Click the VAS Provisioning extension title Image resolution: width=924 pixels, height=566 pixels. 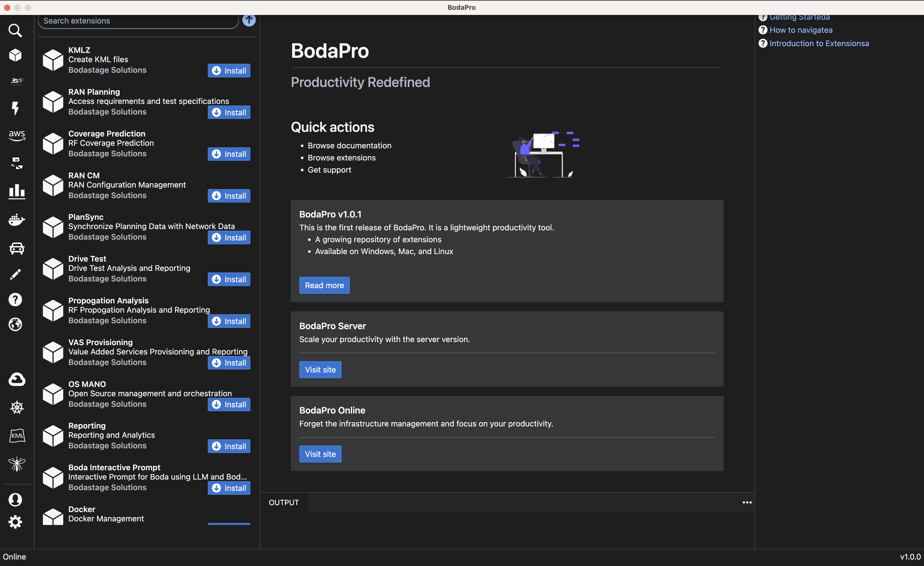click(x=101, y=342)
